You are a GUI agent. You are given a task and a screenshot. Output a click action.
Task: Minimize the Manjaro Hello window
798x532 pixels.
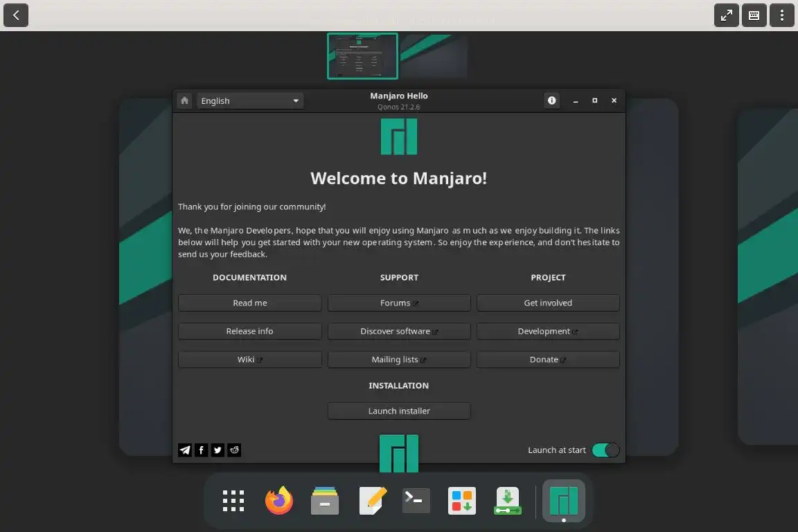[x=576, y=101]
